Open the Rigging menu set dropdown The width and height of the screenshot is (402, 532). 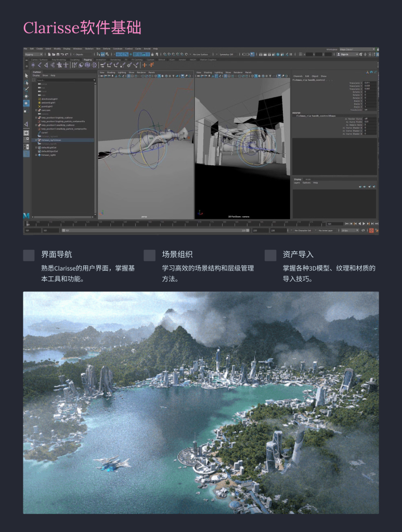tap(34, 54)
